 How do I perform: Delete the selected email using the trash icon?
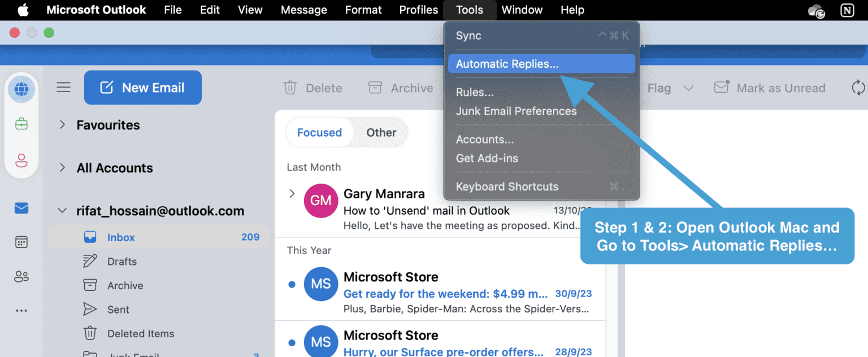click(x=290, y=88)
